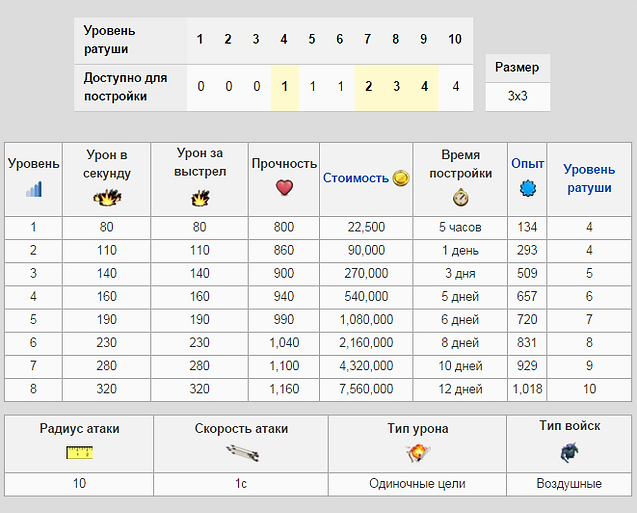Viewport: 637px width, 513px height.
Task: Click town hall level 10 header cell
Action: point(455,39)
